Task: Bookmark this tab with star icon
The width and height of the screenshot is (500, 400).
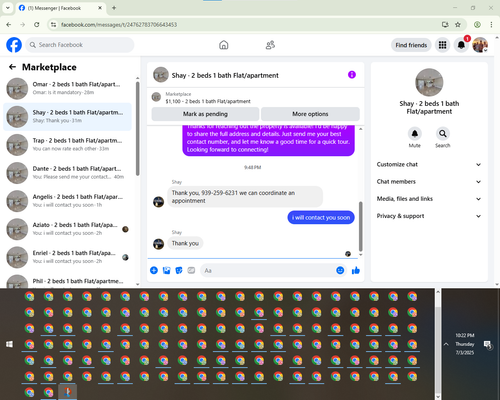Action: click(x=458, y=24)
